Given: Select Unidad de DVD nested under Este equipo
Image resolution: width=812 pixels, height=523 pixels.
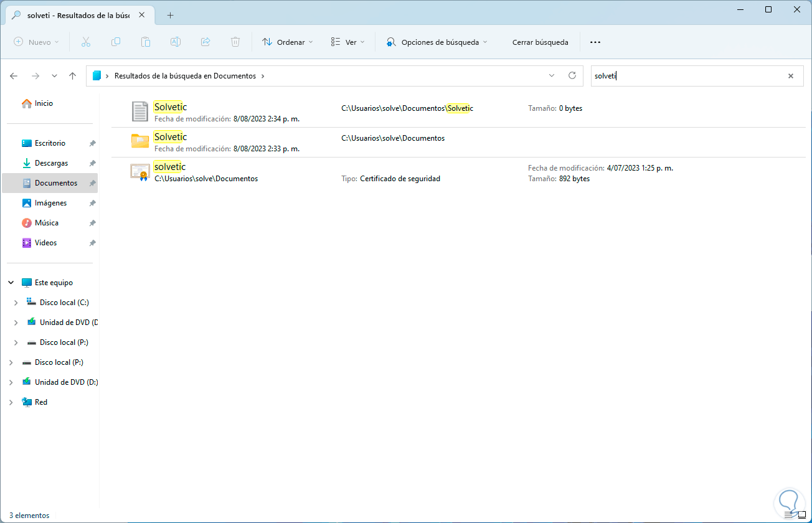Looking at the screenshot, I should pyautogui.click(x=68, y=323).
